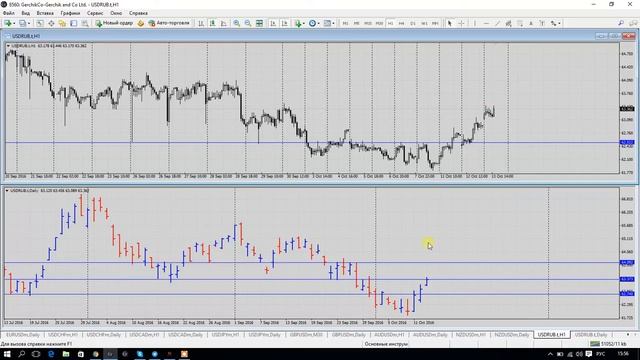Toggle the Auto-trading button
This screenshot has width=640, height=360.
tap(169, 23)
